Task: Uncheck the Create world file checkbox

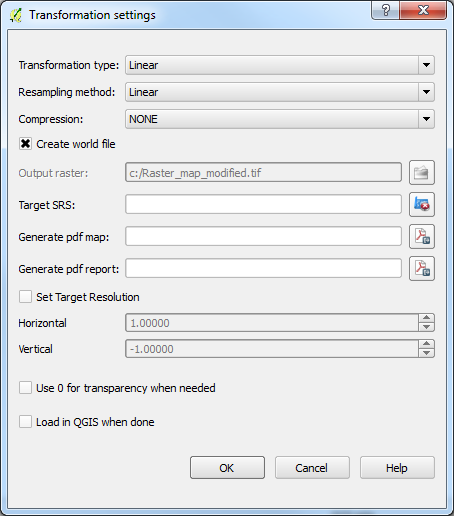Action: point(25,144)
